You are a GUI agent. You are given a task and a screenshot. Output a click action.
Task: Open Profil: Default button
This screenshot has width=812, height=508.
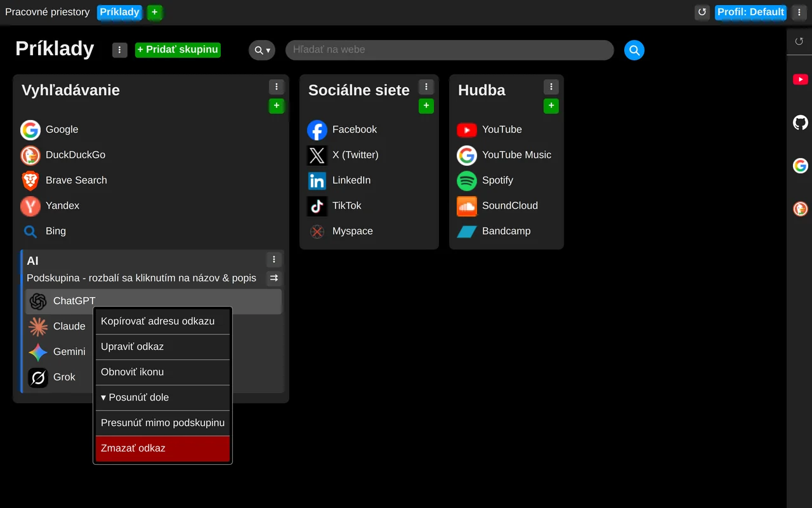pyautogui.click(x=750, y=12)
